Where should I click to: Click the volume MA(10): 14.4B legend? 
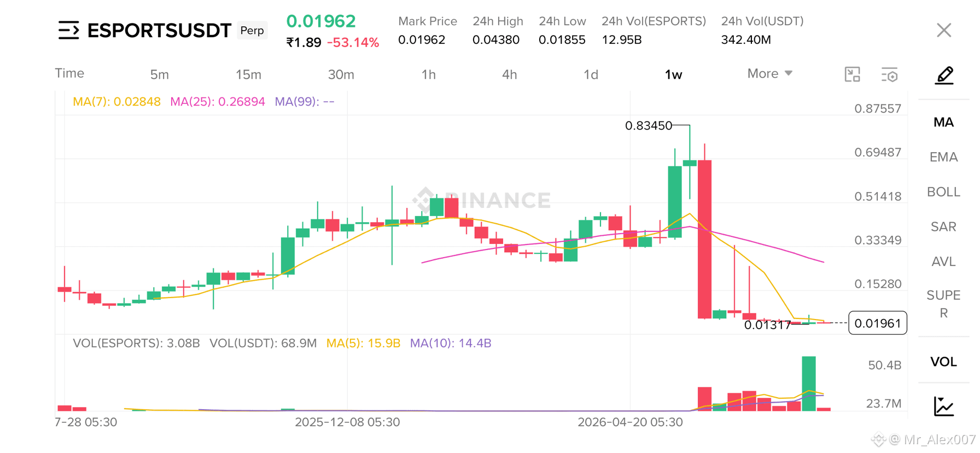(x=451, y=343)
